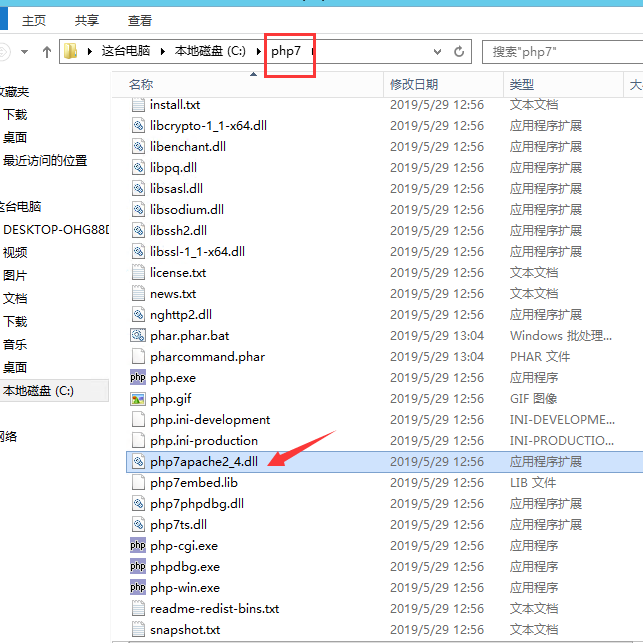
Task: Open the 共享 ribbon tab
Action: (x=87, y=20)
